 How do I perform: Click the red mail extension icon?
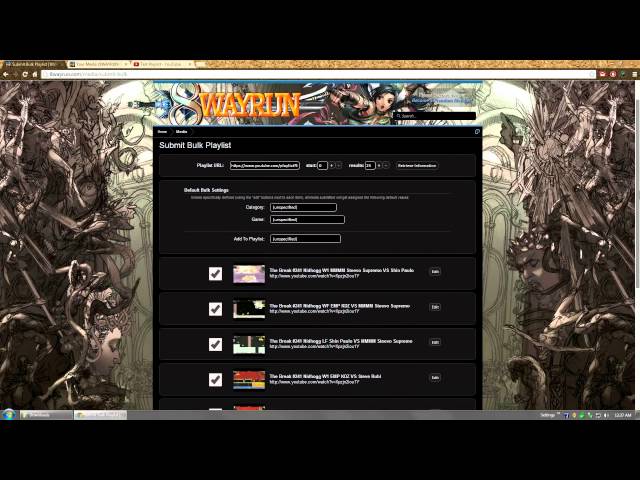click(602, 74)
